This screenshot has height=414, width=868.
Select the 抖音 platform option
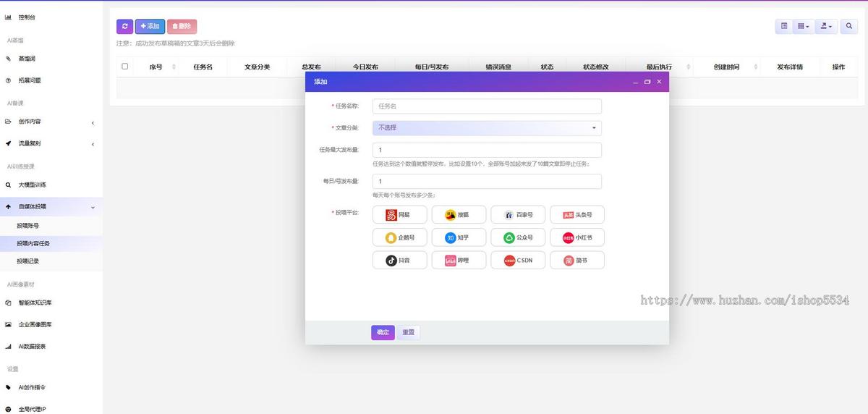pos(399,260)
